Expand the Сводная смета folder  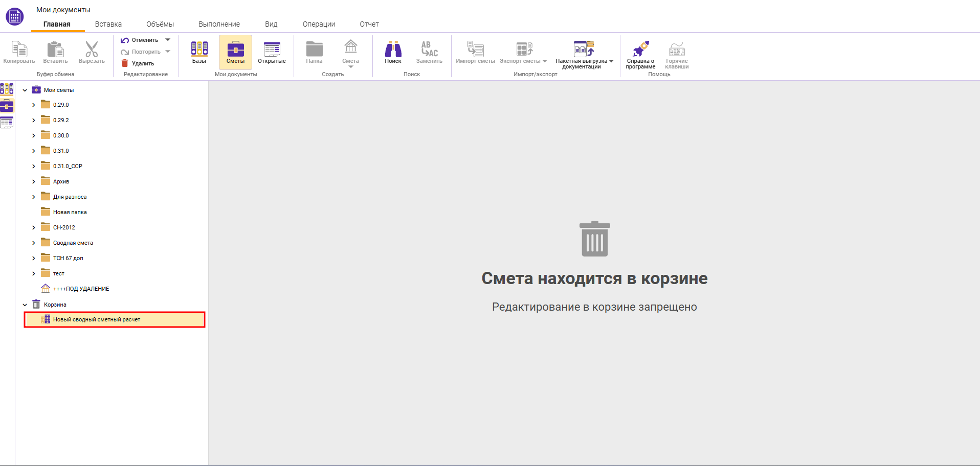[x=34, y=242]
